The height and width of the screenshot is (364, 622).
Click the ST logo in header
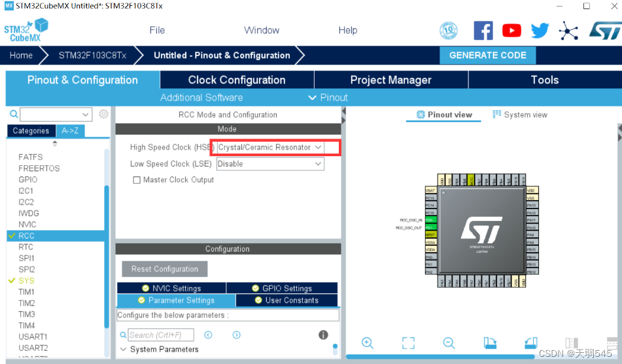point(606,31)
